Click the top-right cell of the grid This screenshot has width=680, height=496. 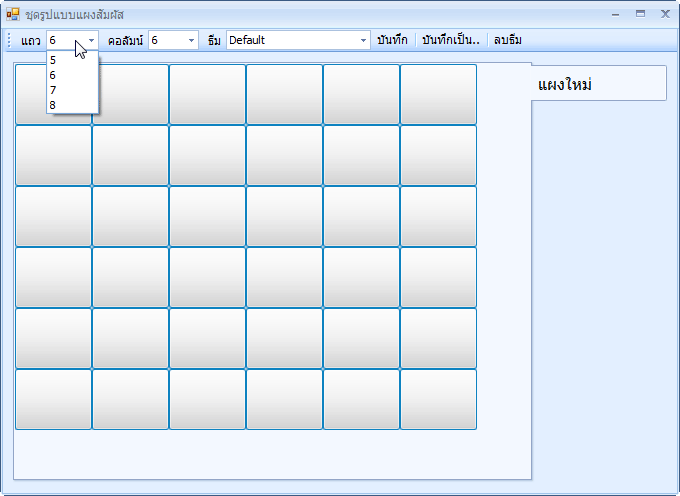click(438, 95)
